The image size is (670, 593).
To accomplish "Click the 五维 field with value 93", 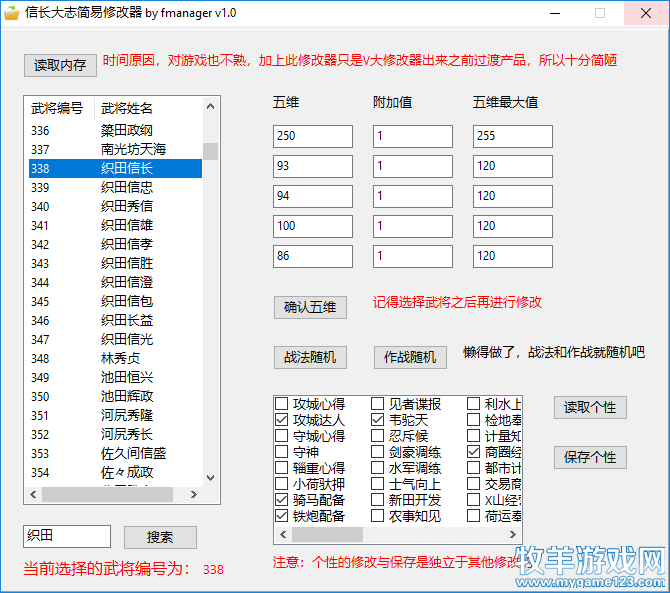I will tap(313, 166).
